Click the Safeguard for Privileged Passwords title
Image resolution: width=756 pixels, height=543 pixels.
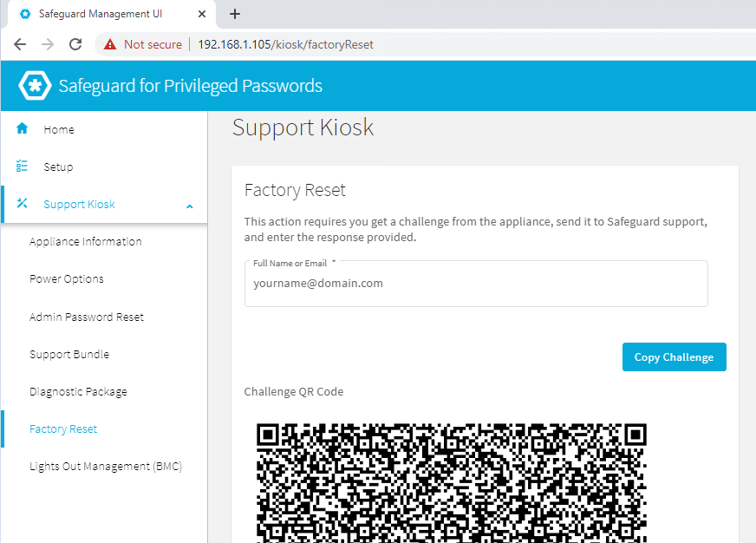(191, 86)
